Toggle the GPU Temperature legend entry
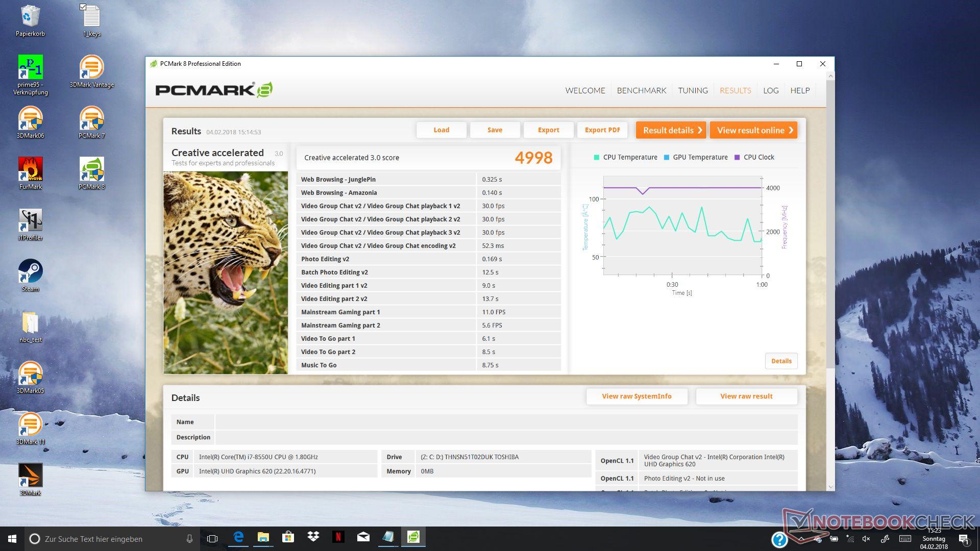The image size is (980, 551). coord(695,157)
